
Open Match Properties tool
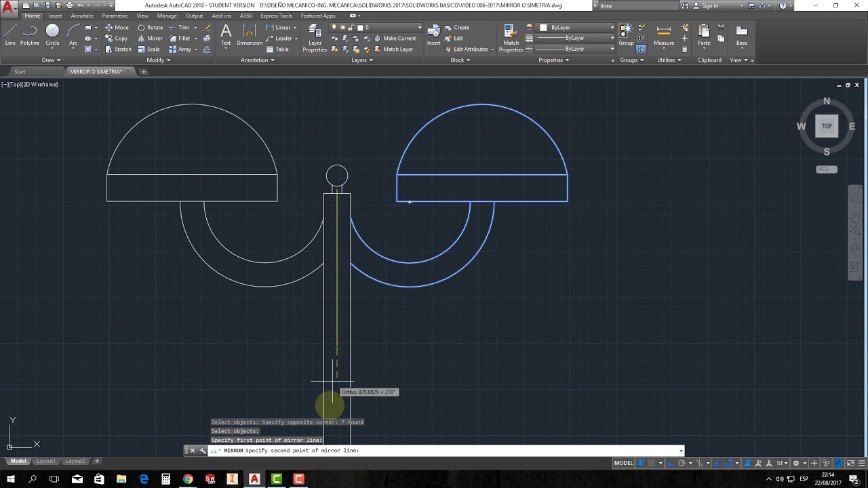click(511, 38)
